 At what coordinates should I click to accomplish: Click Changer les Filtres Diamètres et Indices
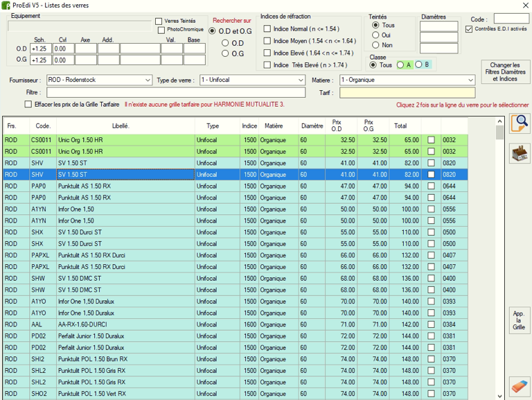505,71
